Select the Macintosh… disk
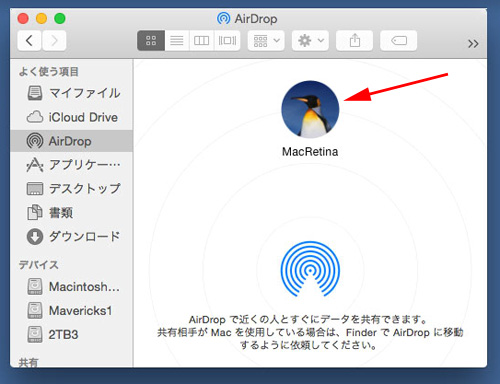 click(72, 287)
